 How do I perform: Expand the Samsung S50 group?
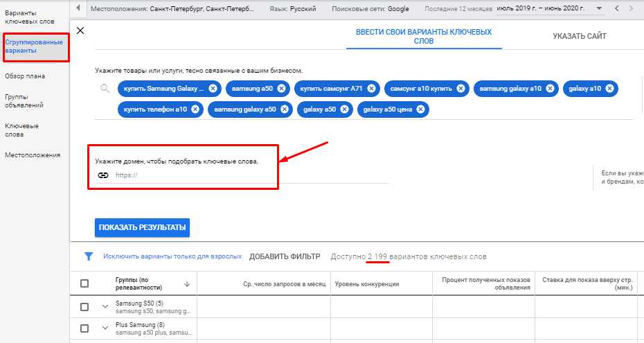(105, 307)
